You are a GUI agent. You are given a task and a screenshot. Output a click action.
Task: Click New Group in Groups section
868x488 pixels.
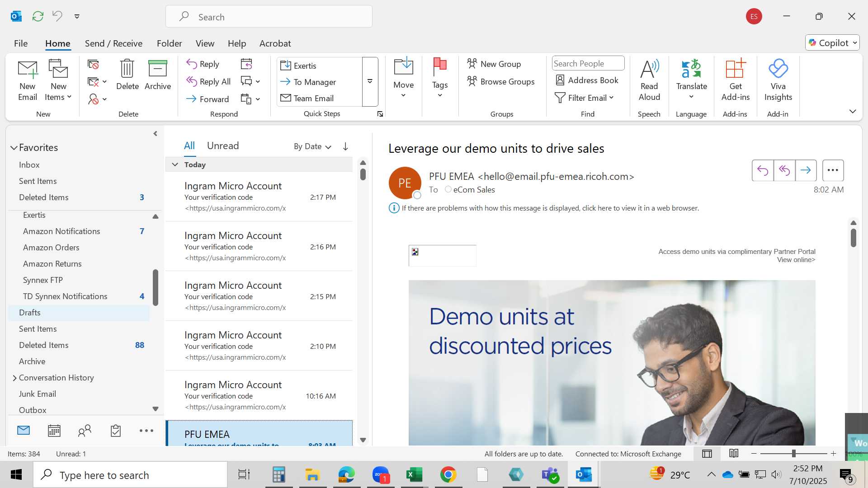pos(494,64)
